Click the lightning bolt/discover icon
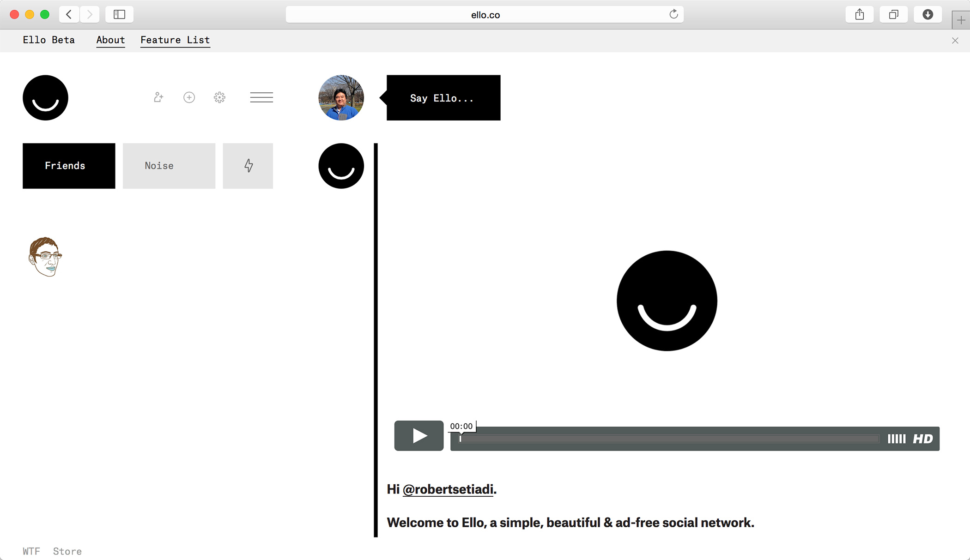This screenshot has height=560, width=970. 247,165
